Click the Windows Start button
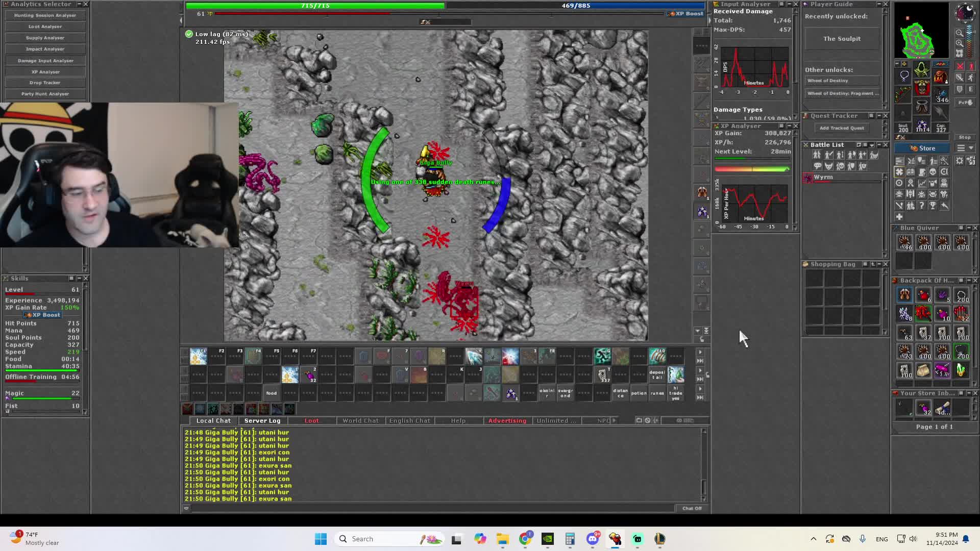 [x=321, y=539]
